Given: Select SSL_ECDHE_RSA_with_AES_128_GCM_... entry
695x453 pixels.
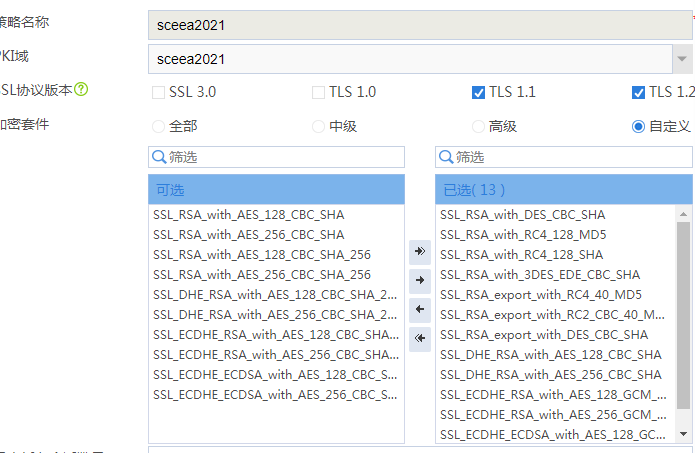Looking at the screenshot, I should (x=555, y=394).
